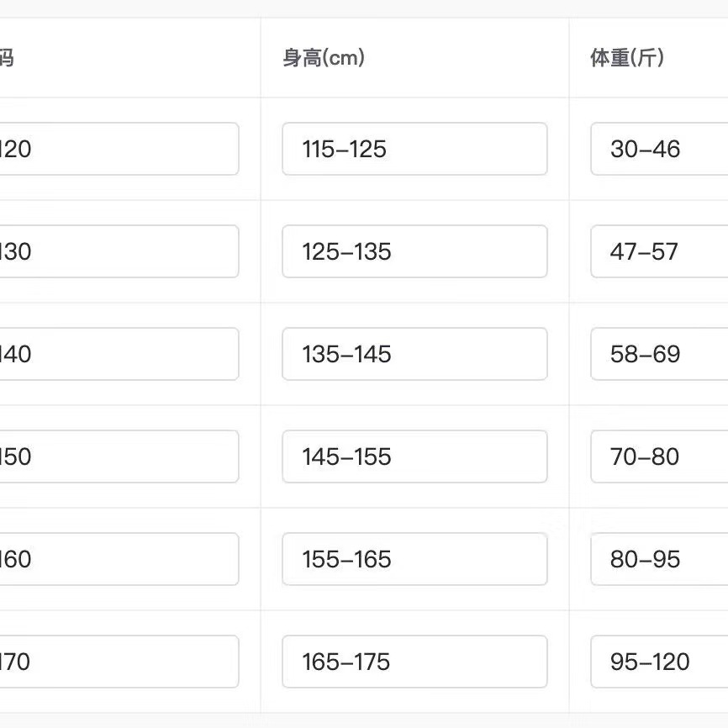Click the 155-165 height input
The height and width of the screenshot is (728, 728).
click(x=414, y=559)
